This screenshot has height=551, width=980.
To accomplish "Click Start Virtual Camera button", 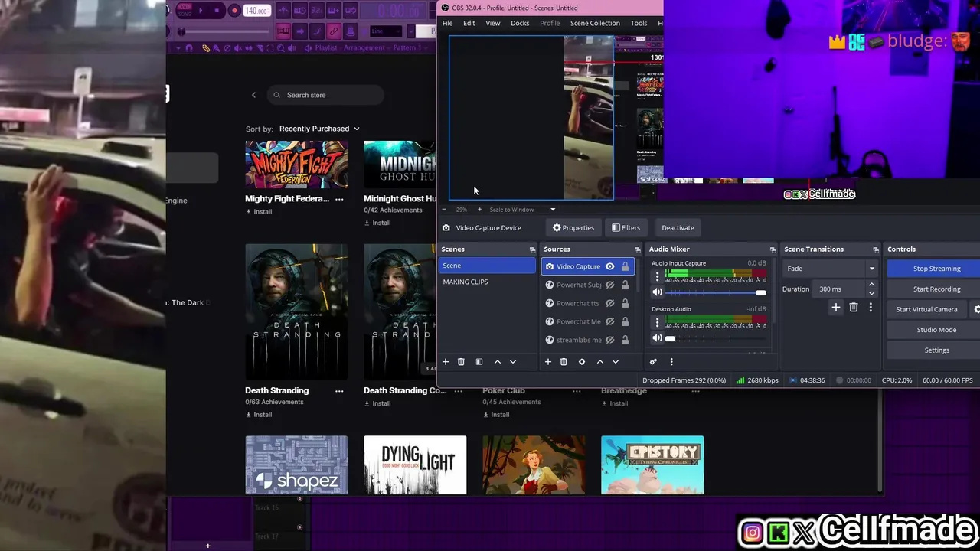I will coord(926,309).
